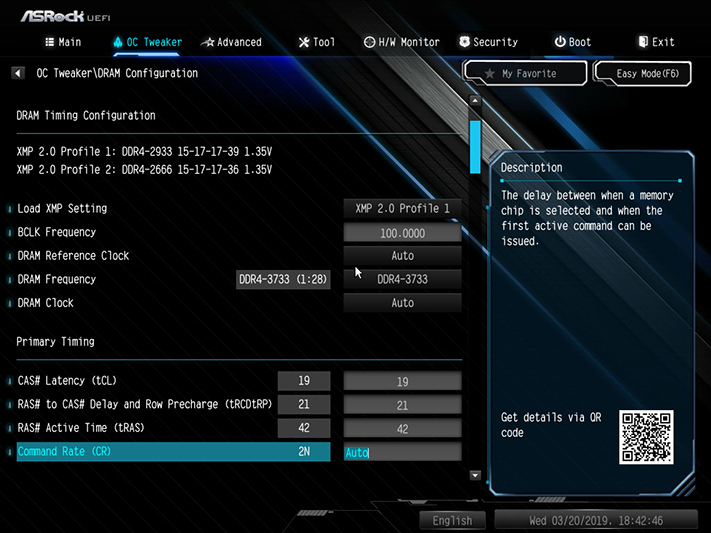Image resolution: width=711 pixels, height=533 pixels.
Task: Open the Load XMP Setting dropdown
Action: pos(402,209)
